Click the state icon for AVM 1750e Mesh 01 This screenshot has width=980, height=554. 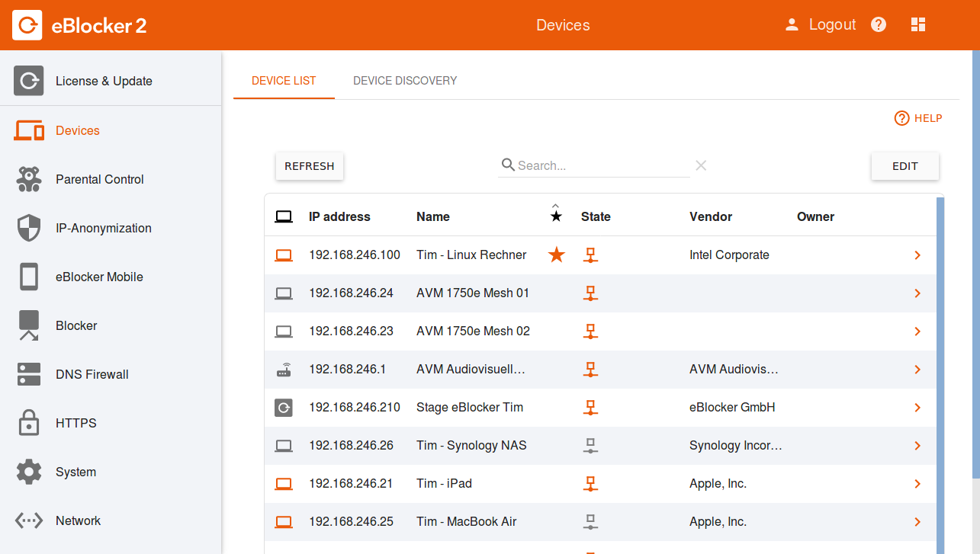(590, 293)
